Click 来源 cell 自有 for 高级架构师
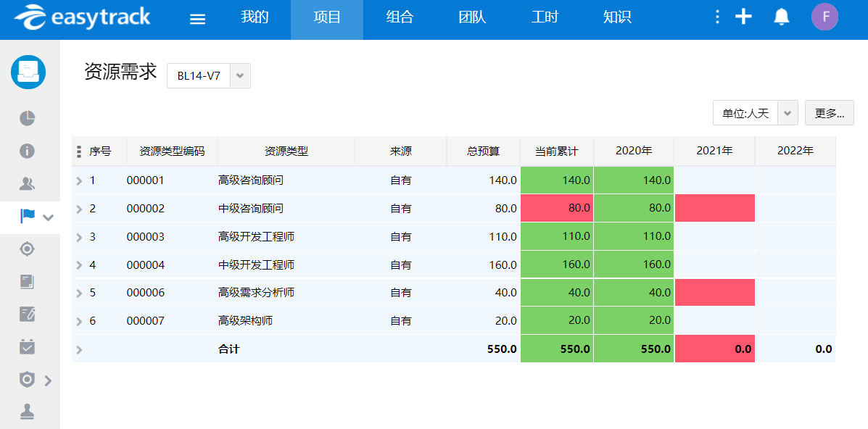 [401, 321]
